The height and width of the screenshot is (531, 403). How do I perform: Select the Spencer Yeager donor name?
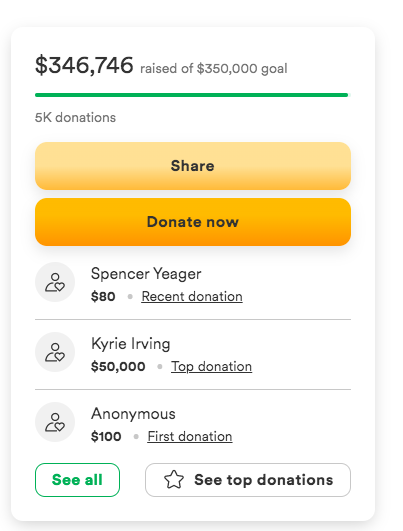tap(146, 274)
